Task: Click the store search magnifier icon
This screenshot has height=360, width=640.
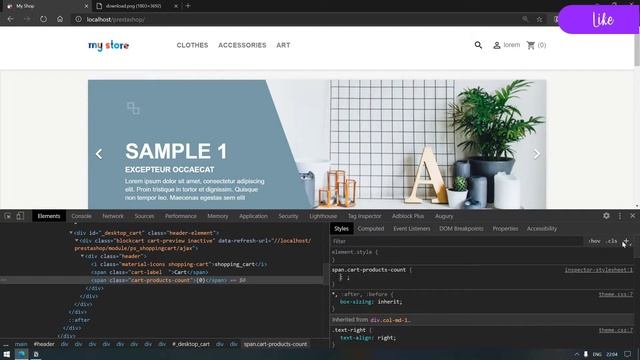Action: (x=478, y=45)
